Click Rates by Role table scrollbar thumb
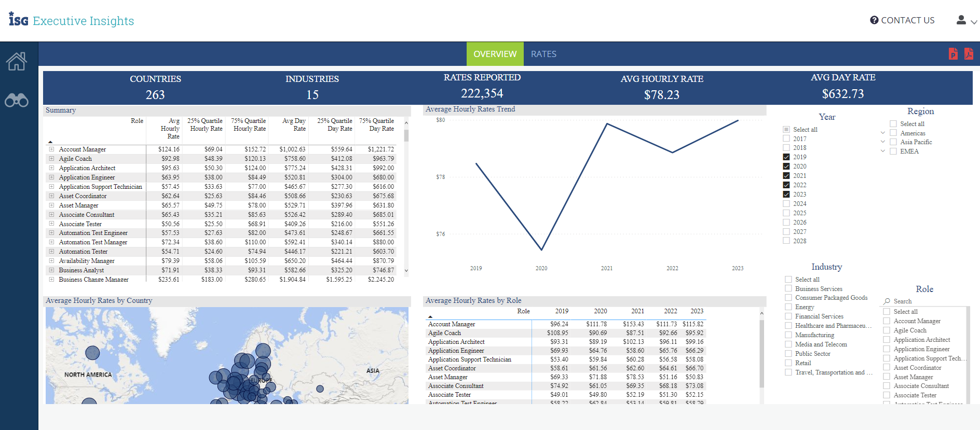 coord(761,354)
